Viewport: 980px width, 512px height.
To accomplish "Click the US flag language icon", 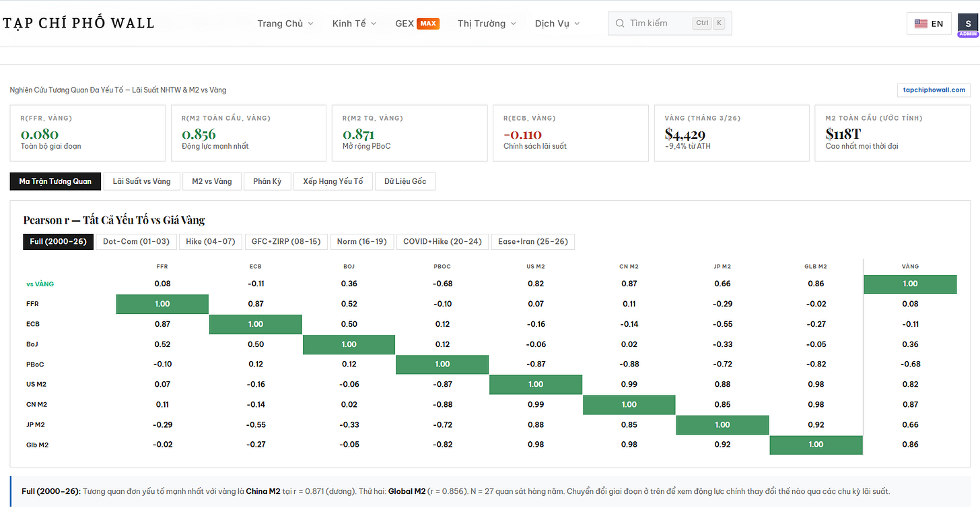I will [x=921, y=24].
